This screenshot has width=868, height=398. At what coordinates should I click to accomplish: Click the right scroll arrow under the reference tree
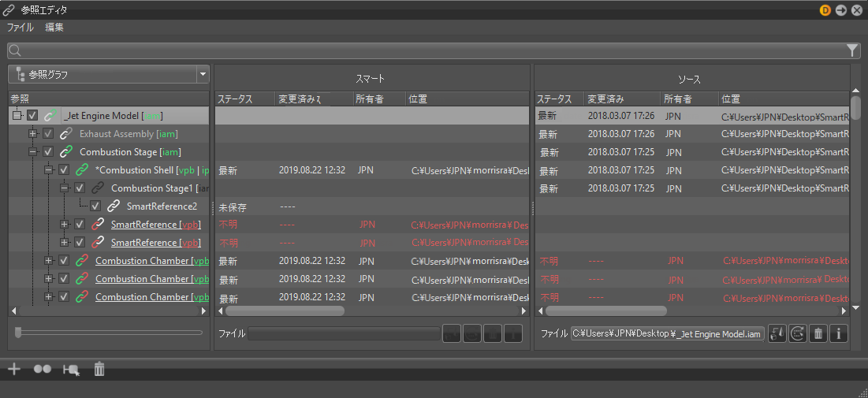click(203, 311)
